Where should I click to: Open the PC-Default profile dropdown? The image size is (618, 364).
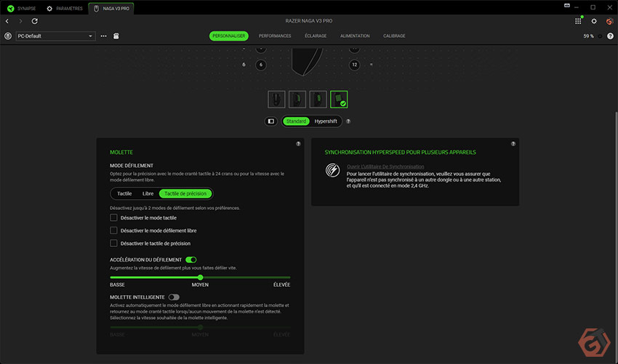pyautogui.click(x=55, y=36)
